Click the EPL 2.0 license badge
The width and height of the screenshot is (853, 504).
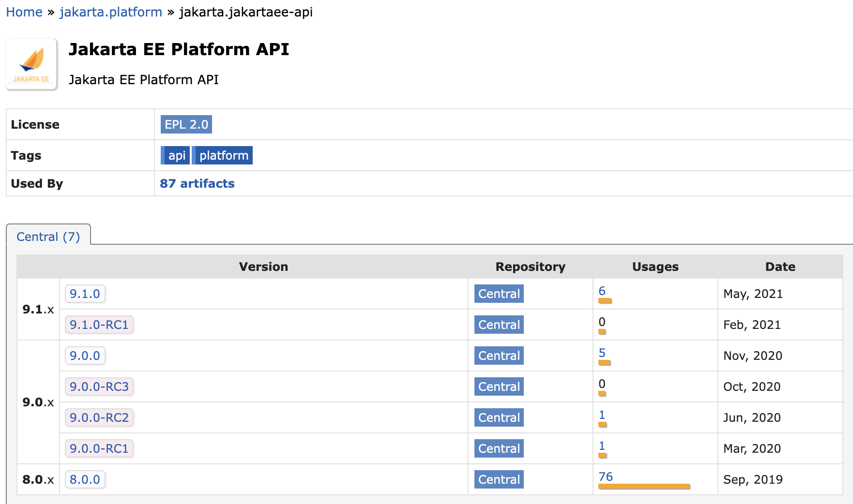click(x=186, y=124)
